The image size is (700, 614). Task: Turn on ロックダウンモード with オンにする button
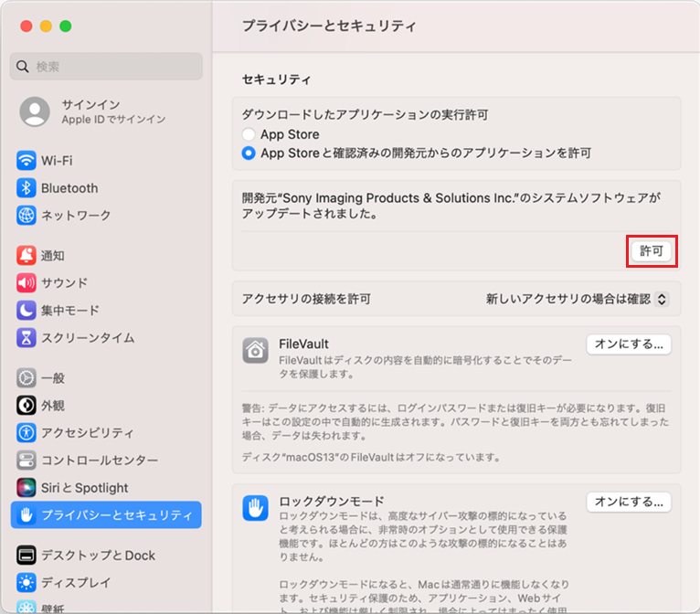click(x=629, y=502)
